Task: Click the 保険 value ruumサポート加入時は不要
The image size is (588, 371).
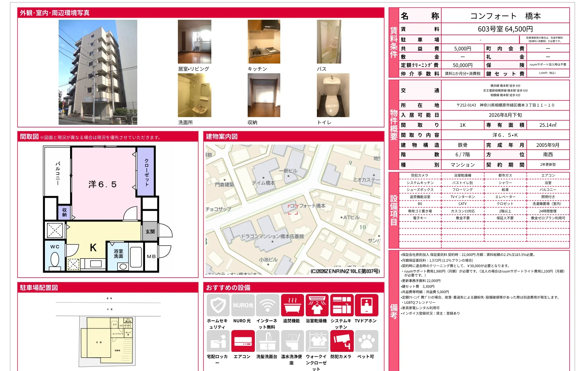Action: click(548, 65)
